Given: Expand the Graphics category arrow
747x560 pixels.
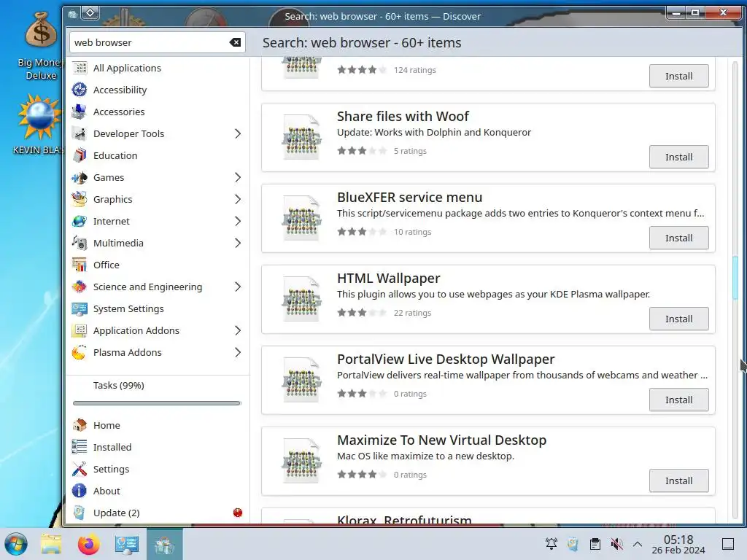Looking at the screenshot, I should click(238, 200).
